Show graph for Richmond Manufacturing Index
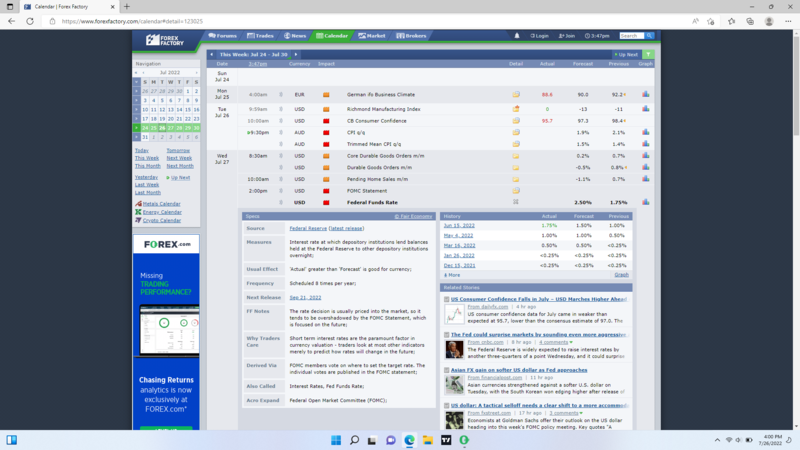The height and width of the screenshot is (450, 800). 645,109
